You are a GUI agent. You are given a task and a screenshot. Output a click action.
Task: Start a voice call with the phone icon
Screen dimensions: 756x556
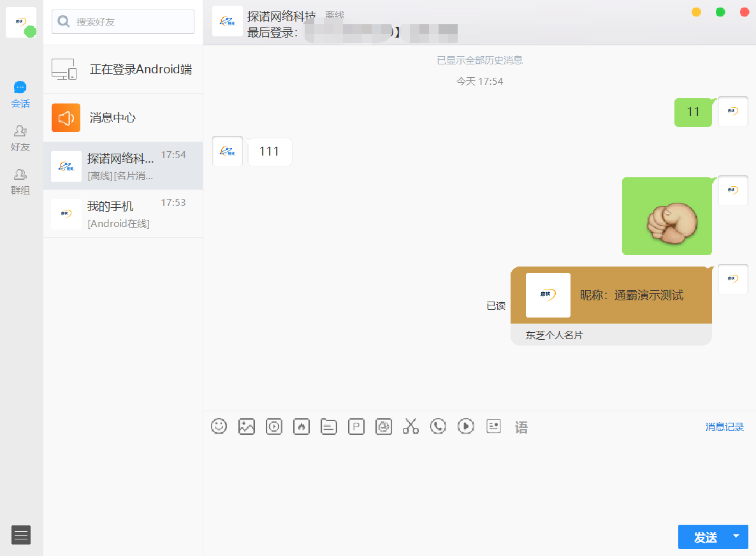coord(438,427)
